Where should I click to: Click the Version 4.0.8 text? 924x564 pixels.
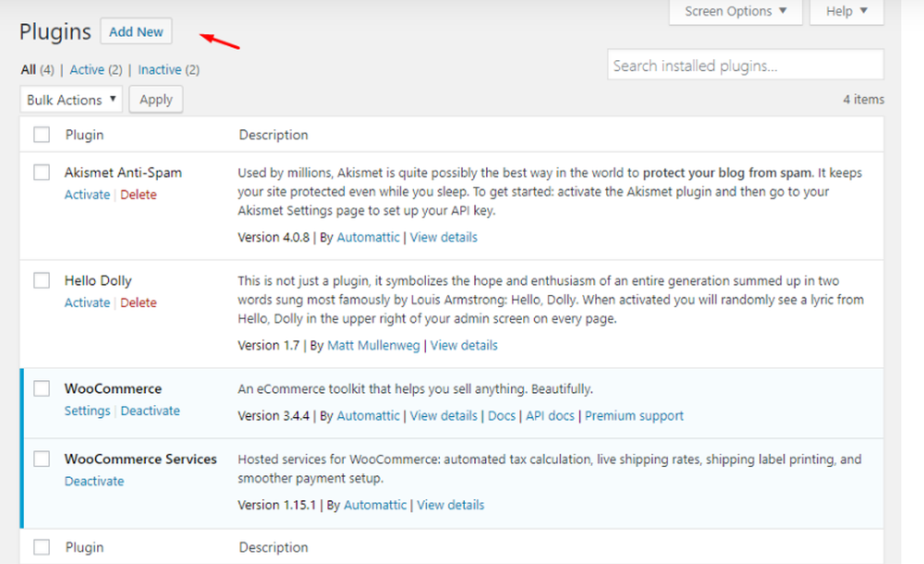[274, 238]
